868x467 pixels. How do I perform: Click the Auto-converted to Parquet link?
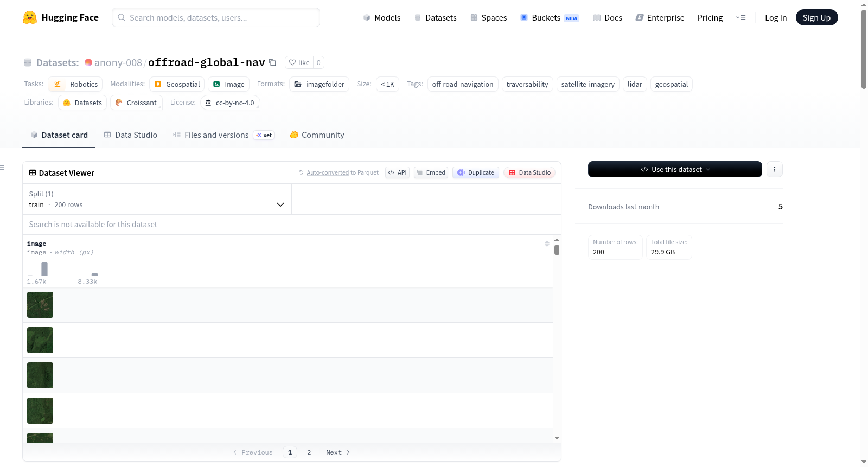(343, 172)
